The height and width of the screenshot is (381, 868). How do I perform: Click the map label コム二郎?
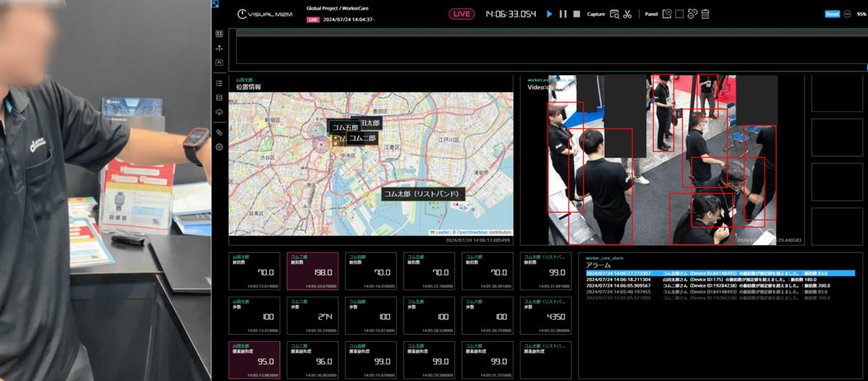pyautogui.click(x=362, y=137)
